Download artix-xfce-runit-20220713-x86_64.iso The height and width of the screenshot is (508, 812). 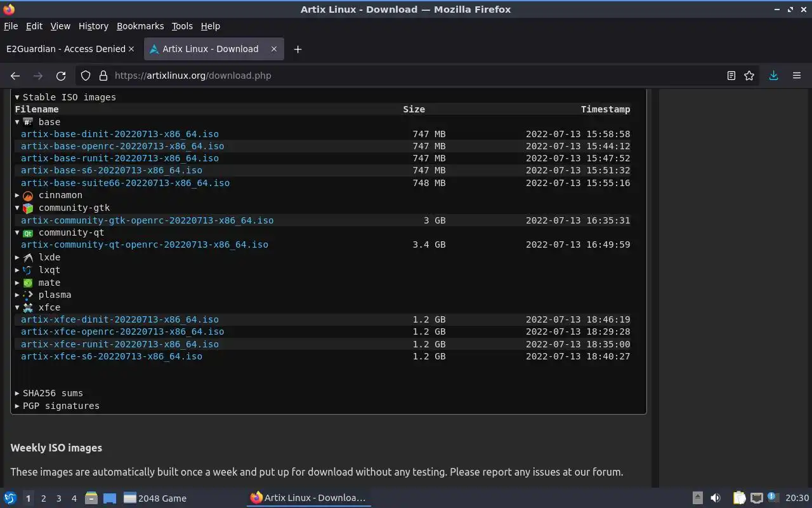coord(120,344)
